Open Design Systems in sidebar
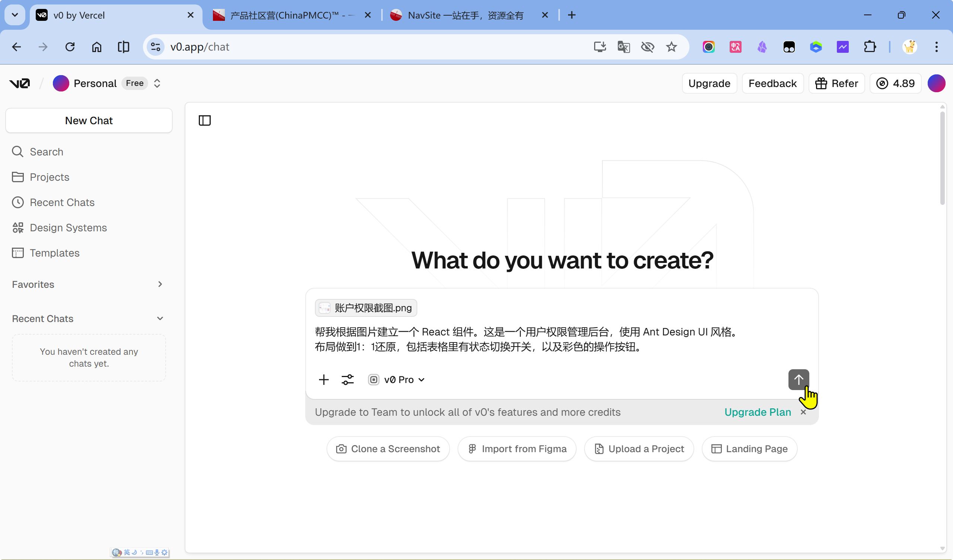The height and width of the screenshot is (560, 953). [x=68, y=228]
